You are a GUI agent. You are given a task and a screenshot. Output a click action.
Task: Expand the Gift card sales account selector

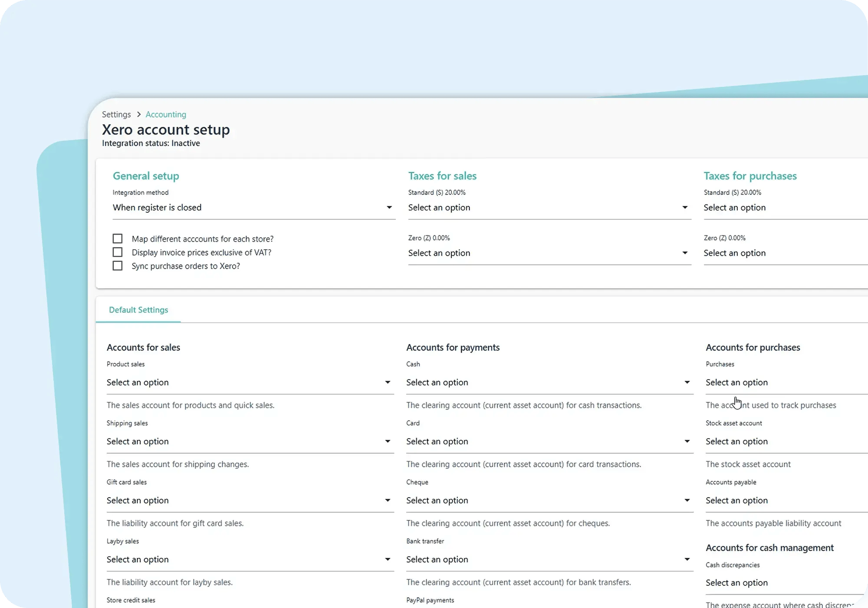tap(387, 500)
